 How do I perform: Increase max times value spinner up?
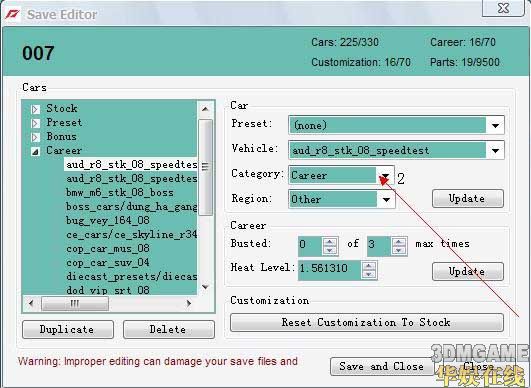pyautogui.click(x=399, y=242)
